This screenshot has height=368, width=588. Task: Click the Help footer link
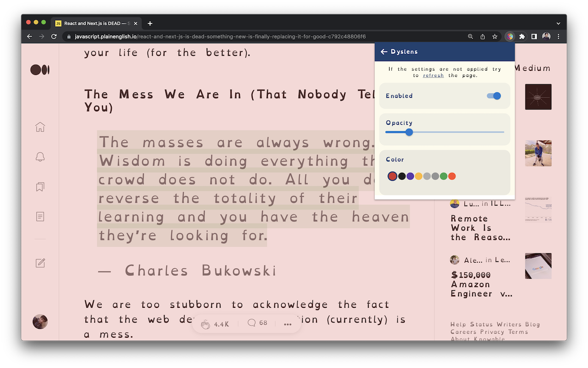tap(458, 324)
